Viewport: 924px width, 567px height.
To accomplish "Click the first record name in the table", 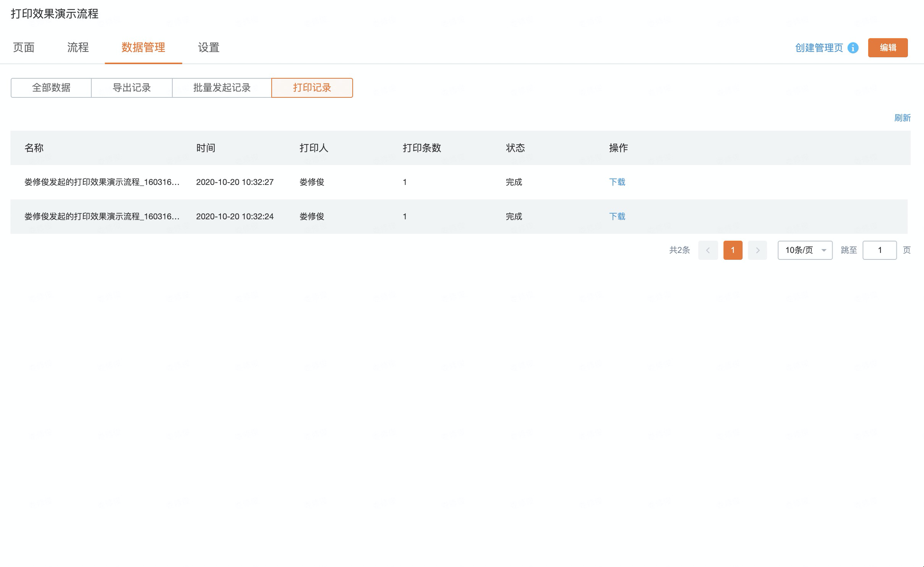I will (x=102, y=182).
